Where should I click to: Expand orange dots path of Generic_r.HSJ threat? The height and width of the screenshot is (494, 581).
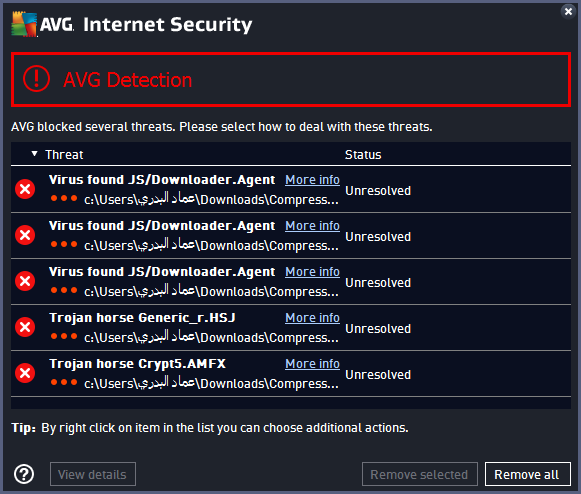click(x=64, y=336)
